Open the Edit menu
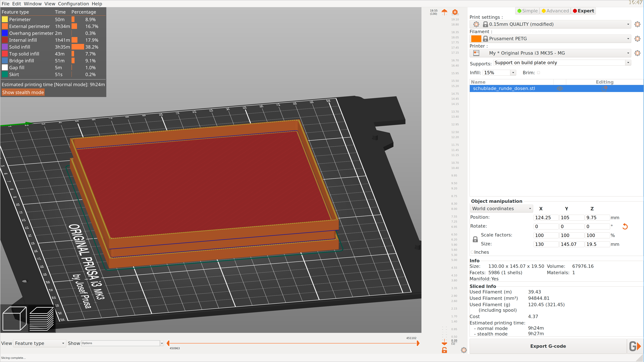Viewport: 644px width, 362px height. point(16,4)
